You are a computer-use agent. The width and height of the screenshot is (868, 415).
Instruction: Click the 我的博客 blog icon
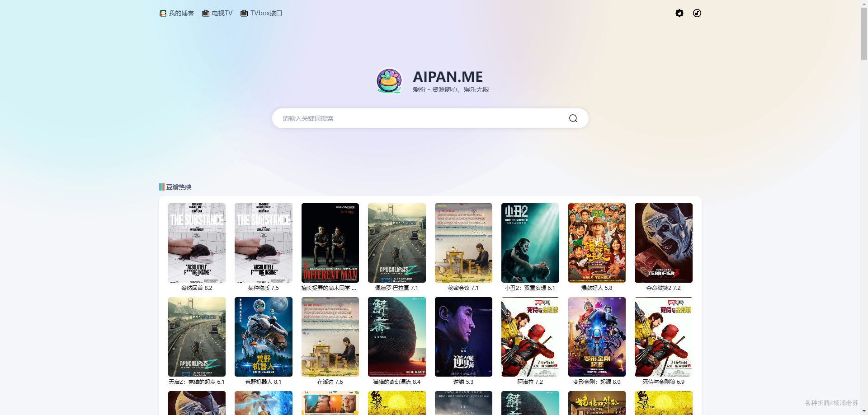pos(163,13)
